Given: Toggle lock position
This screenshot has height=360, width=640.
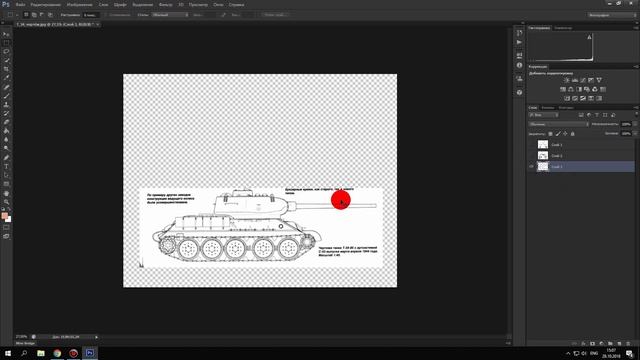Looking at the screenshot, I should (565, 134).
